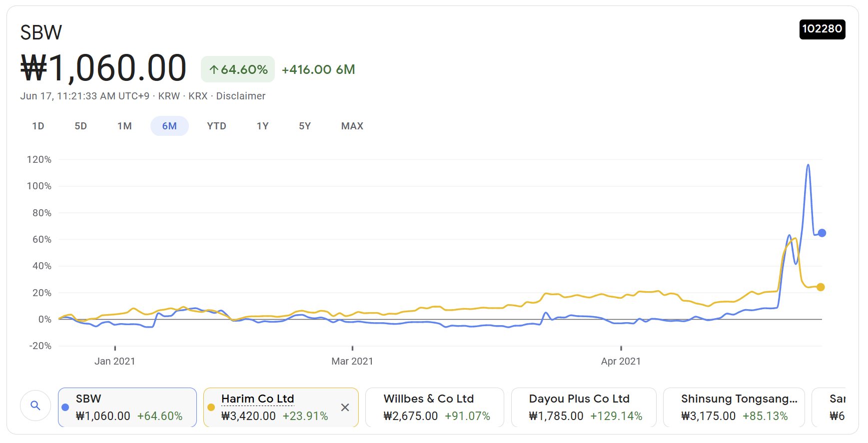Remove Harim Co Ltd comparison
The width and height of the screenshot is (868, 443).
click(345, 408)
